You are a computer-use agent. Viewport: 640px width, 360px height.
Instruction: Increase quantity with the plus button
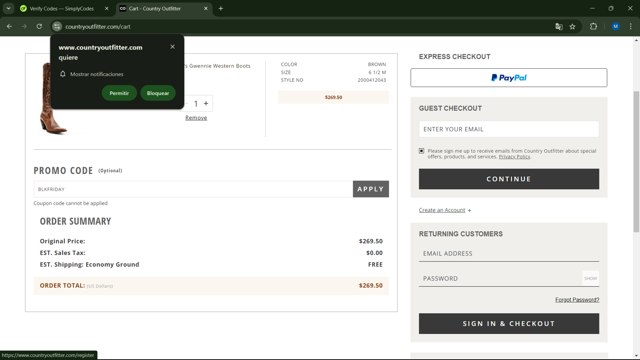coord(206,104)
